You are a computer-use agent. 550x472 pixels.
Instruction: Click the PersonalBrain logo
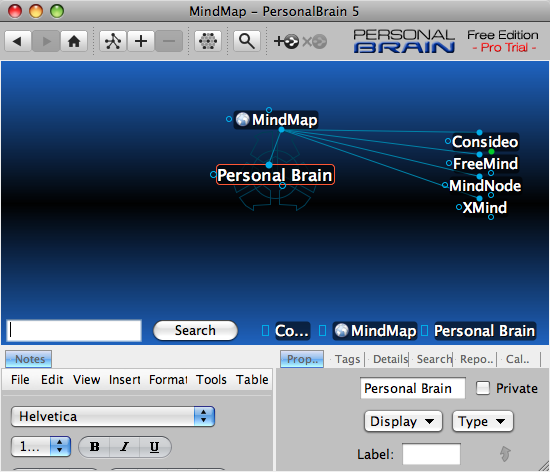click(404, 41)
